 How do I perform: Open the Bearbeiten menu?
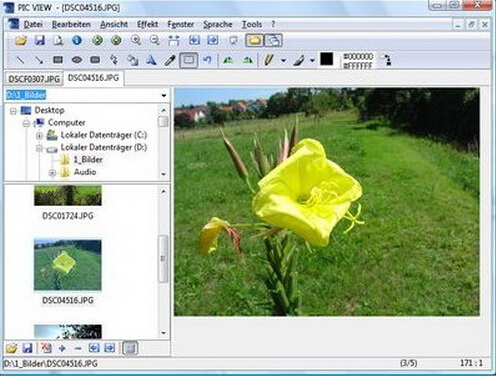(71, 24)
